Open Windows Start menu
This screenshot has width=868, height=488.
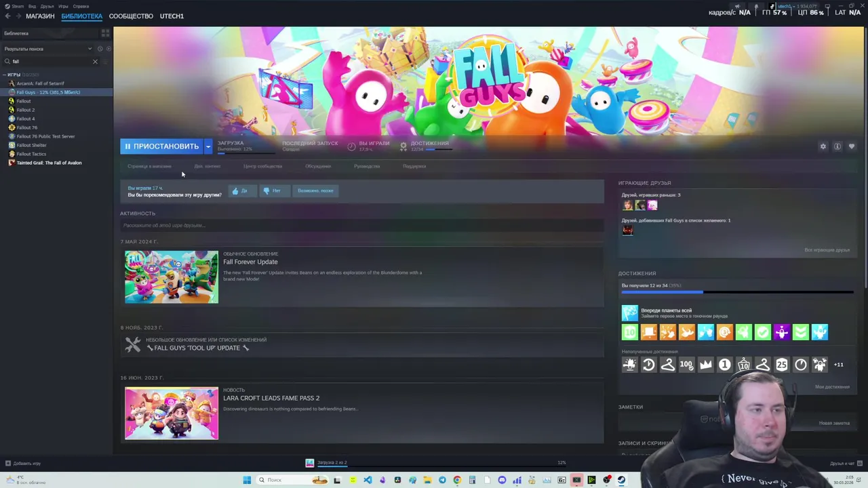coord(247,480)
